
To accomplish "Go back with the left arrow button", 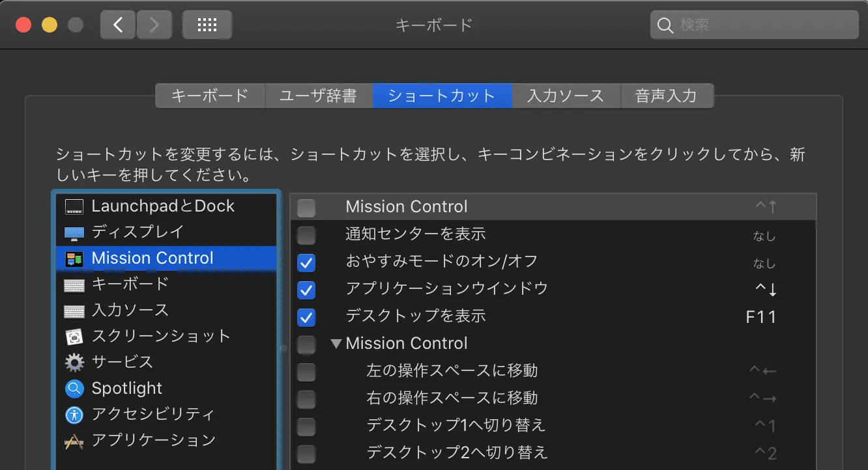I will [x=118, y=25].
